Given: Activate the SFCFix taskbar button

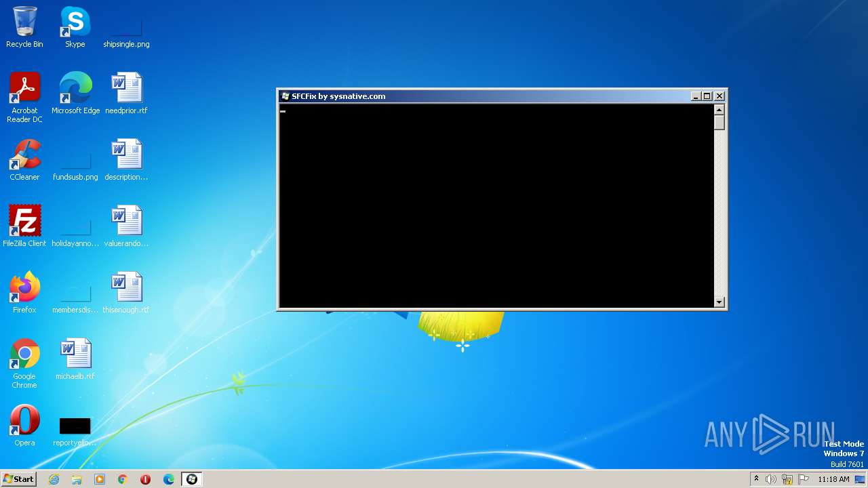Looking at the screenshot, I should pos(192,479).
